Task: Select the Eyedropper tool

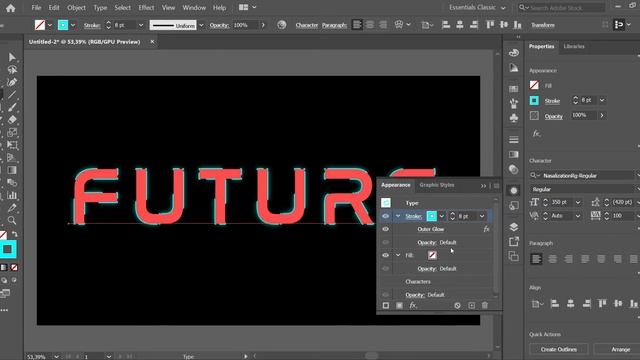Action: (x=12, y=208)
